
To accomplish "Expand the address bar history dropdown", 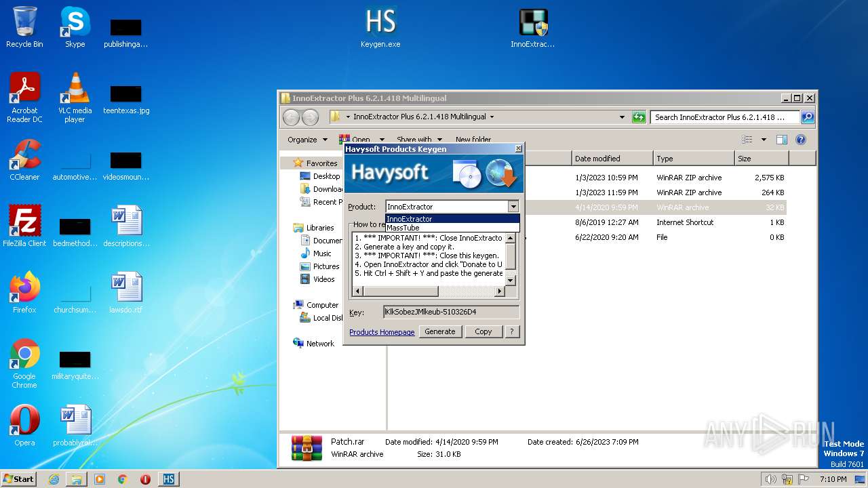I will coord(622,117).
